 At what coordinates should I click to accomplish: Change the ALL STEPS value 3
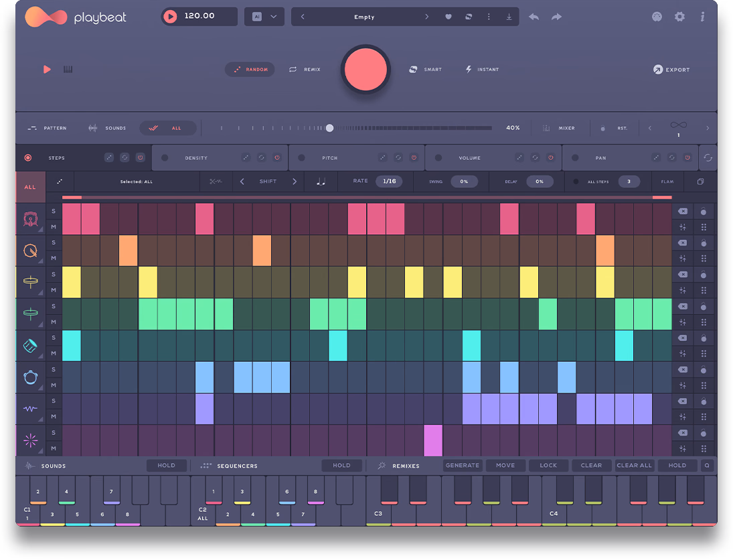tap(629, 181)
